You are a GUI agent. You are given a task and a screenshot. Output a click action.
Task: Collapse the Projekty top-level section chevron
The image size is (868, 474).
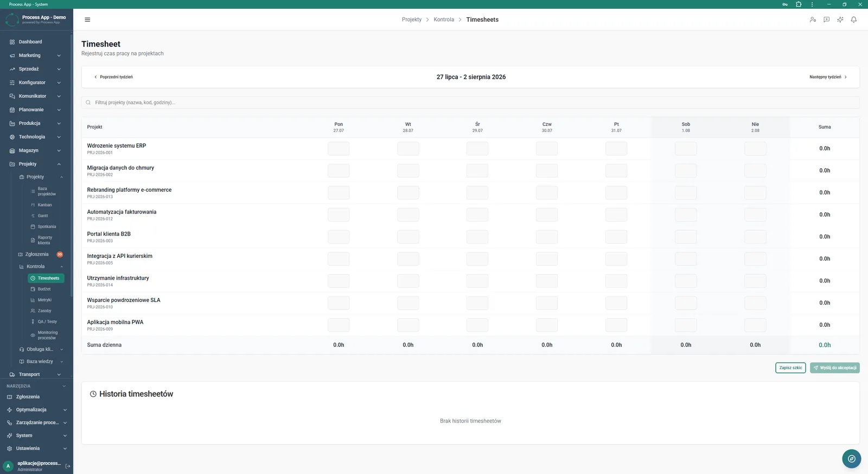(x=59, y=164)
